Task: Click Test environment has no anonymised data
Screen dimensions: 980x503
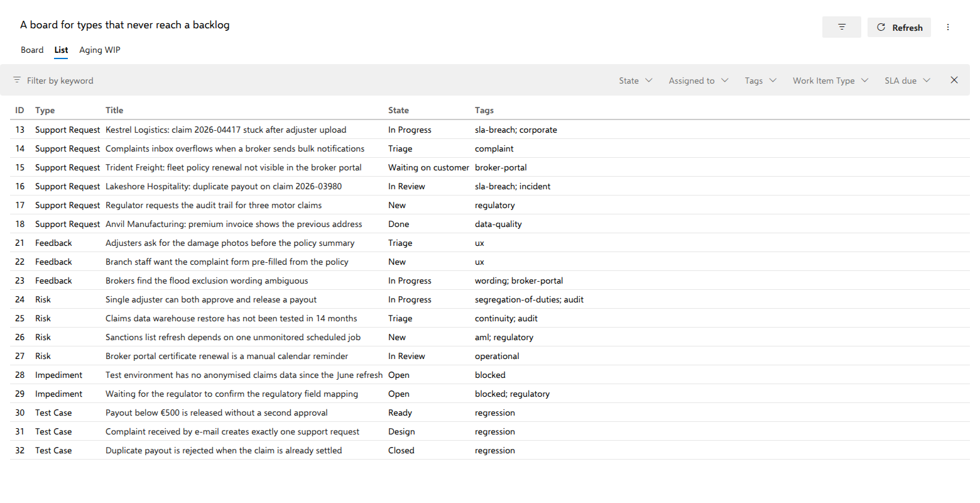Action: tap(244, 375)
